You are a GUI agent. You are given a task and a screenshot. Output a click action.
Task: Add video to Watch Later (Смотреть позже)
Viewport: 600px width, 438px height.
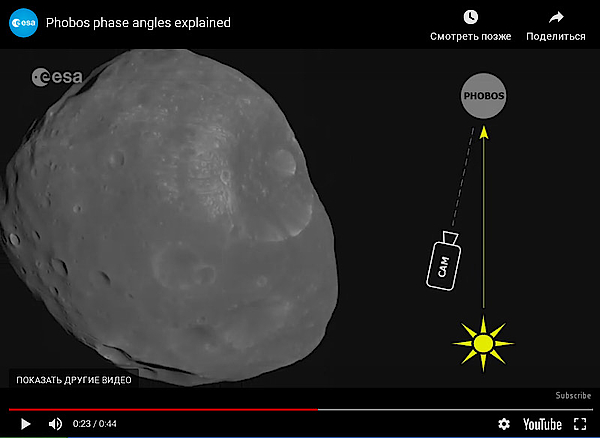coord(470,25)
